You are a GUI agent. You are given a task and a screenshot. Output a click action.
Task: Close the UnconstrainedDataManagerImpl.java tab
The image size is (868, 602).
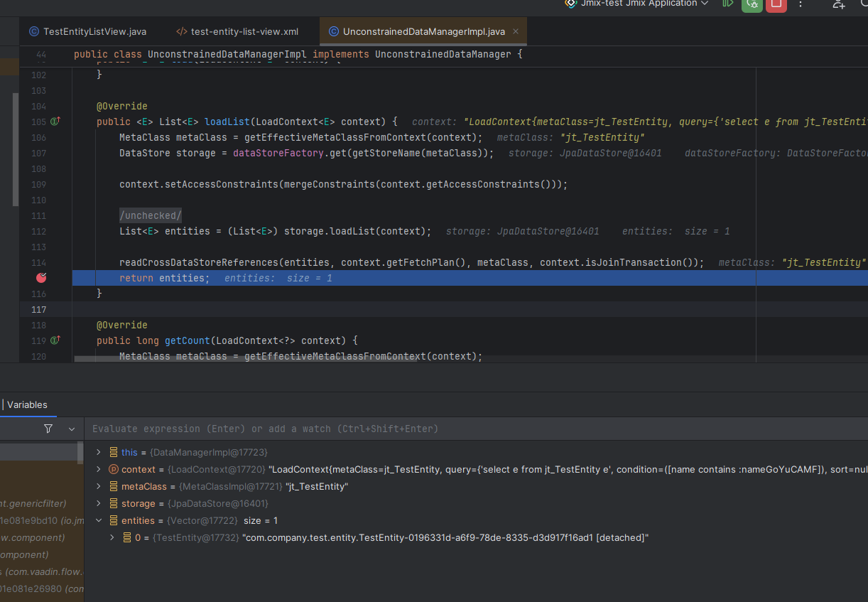(516, 31)
